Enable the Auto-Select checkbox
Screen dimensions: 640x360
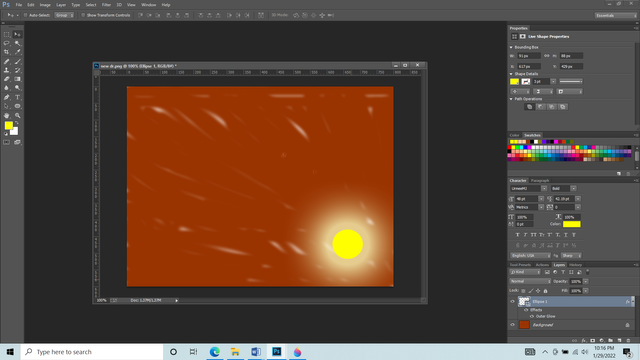tap(25, 15)
